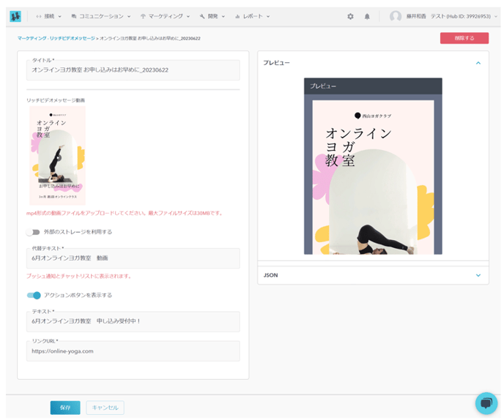
Task: Expand the JSON panel chevron
Action: pos(478,275)
